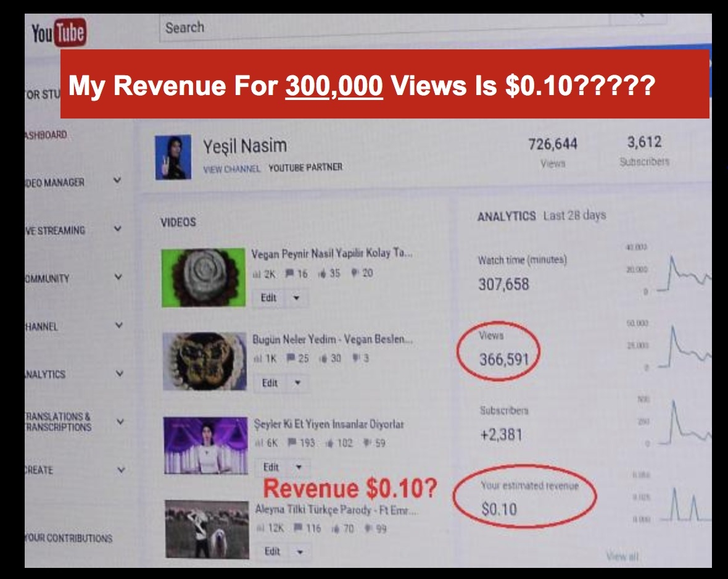Image resolution: width=728 pixels, height=579 pixels.
Task: Click comments icon for Bugün Neler Yedim
Action: pyautogui.click(x=291, y=358)
